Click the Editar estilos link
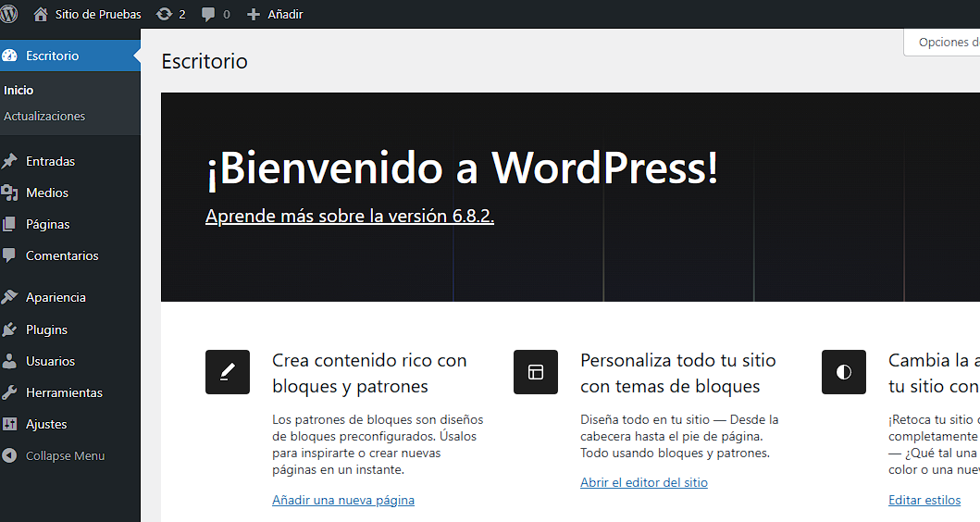 [x=924, y=500]
